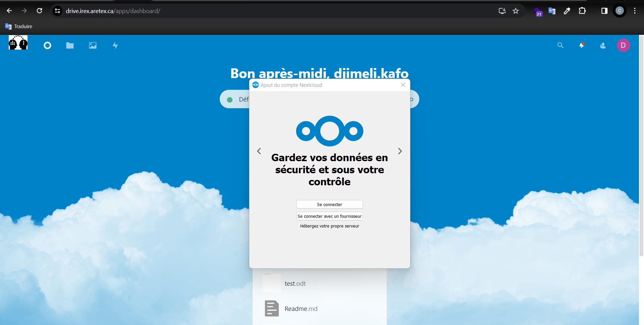
Task: Reload the page
Action: (x=39, y=11)
